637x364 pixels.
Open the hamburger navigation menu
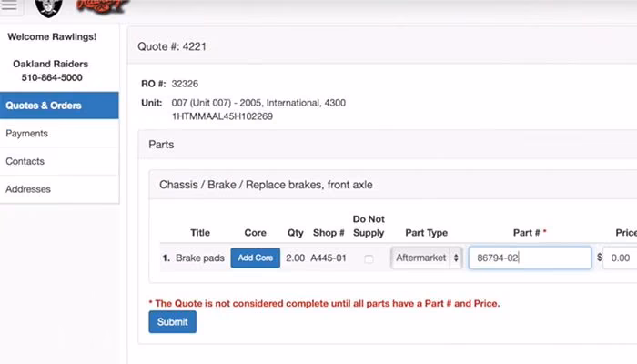coord(10,5)
